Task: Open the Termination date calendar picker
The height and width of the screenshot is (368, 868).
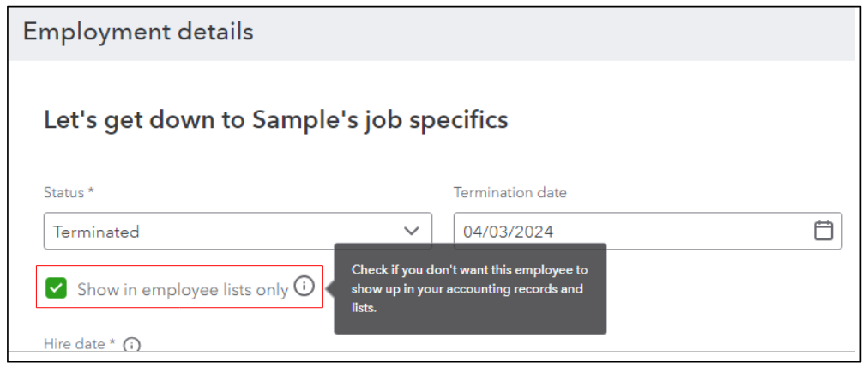Action: click(x=823, y=231)
